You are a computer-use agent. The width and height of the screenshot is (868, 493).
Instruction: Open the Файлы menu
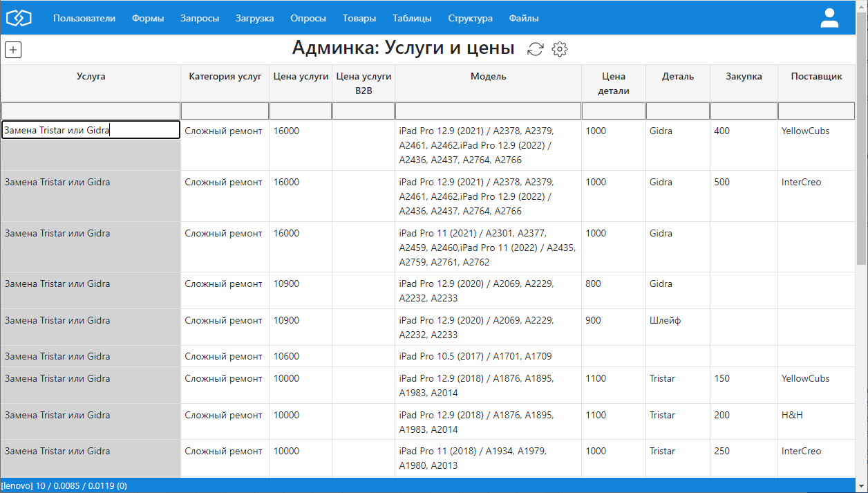[x=524, y=19]
